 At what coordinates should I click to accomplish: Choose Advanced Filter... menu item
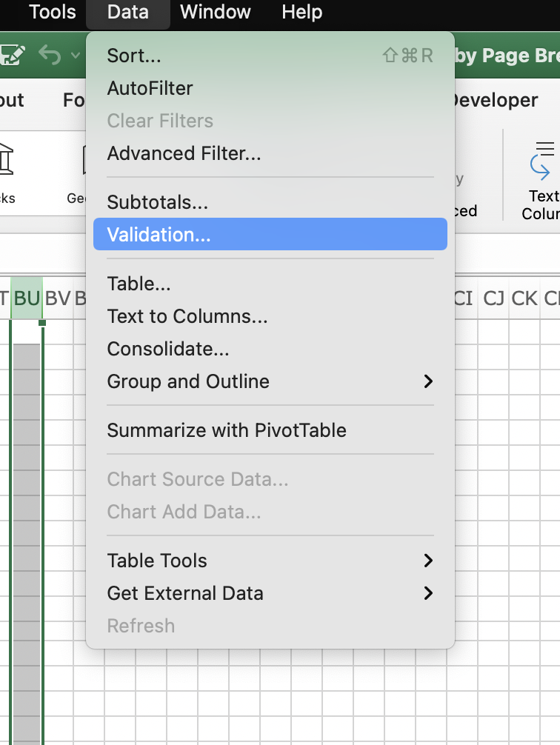tap(184, 153)
